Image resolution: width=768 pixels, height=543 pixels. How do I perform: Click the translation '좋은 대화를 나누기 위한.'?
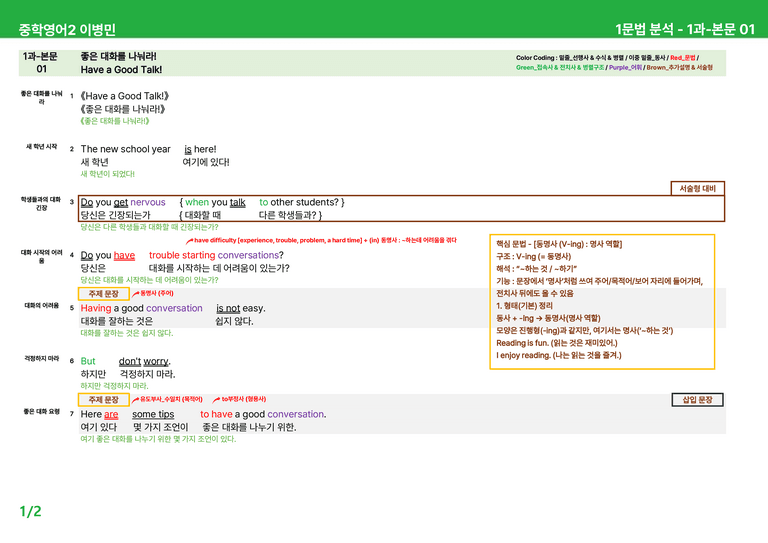[x=249, y=427]
